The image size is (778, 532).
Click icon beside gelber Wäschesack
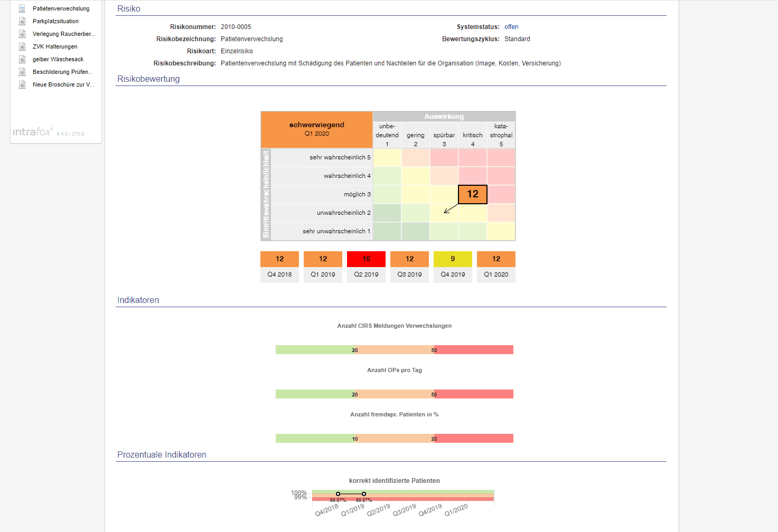point(22,59)
